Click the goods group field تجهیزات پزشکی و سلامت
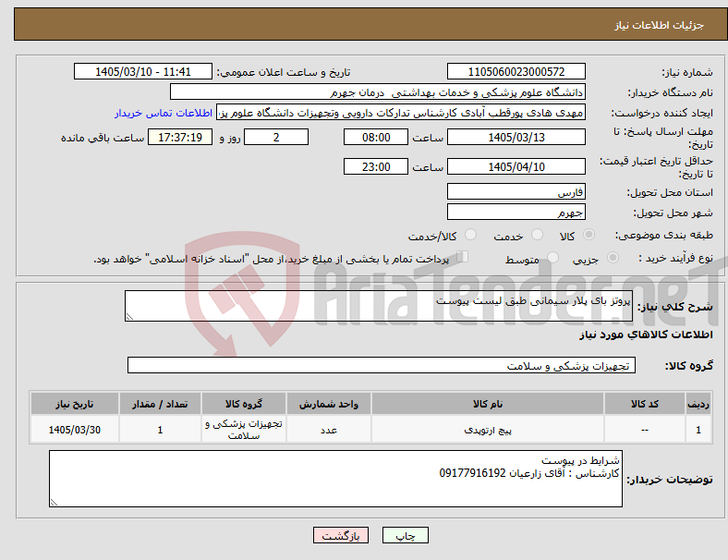 [x=382, y=365]
